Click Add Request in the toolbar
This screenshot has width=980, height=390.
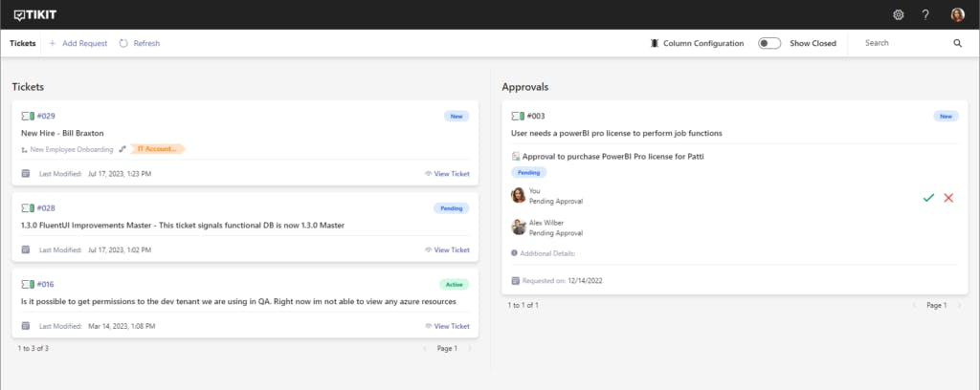coord(78,43)
